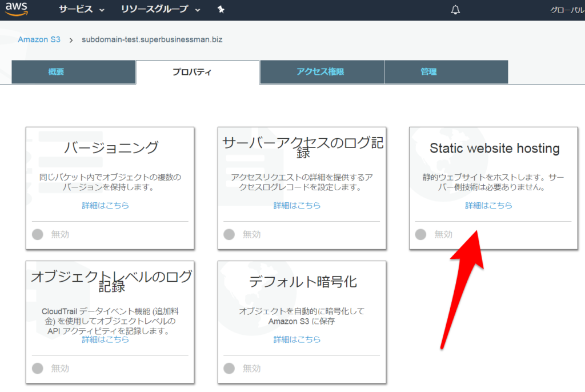Toggle Static website hosting 無効 status indicator
This screenshot has width=585, height=392.
point(421,234)
